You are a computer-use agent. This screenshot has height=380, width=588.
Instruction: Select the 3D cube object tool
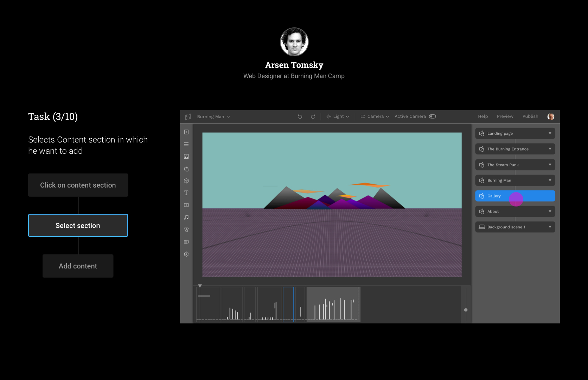click(x=186, y=181)
